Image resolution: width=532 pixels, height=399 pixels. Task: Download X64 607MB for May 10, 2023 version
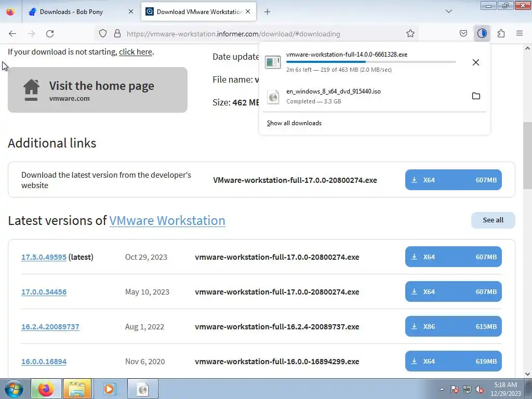click(453, 292)
